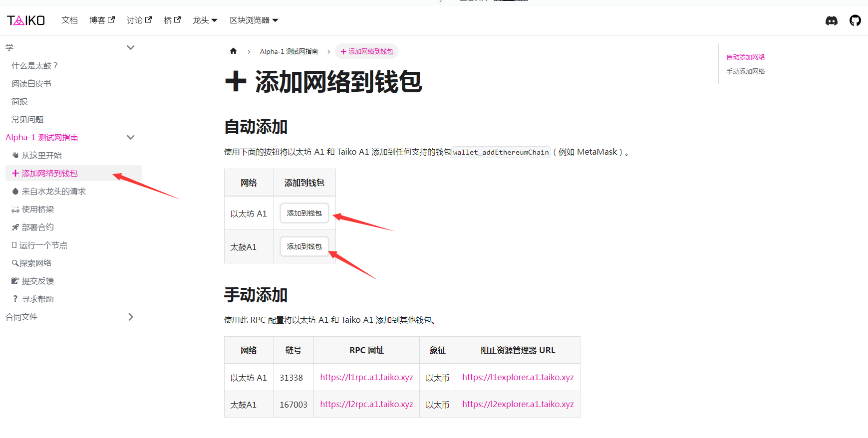
Task: Click 阻止资源管理器 URL column header
Action: tap(518, 350)
